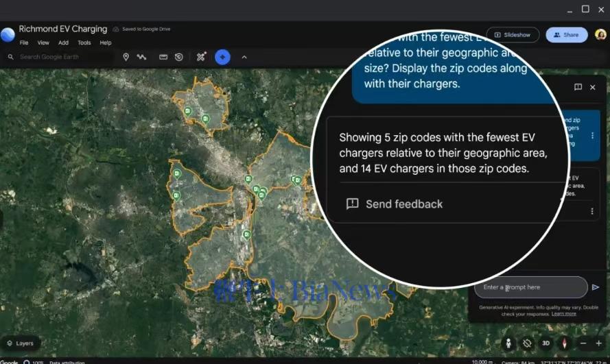Viewport: 610px width, 364px height.
Task: Open the Tools menu
Action: pos(84,43)
